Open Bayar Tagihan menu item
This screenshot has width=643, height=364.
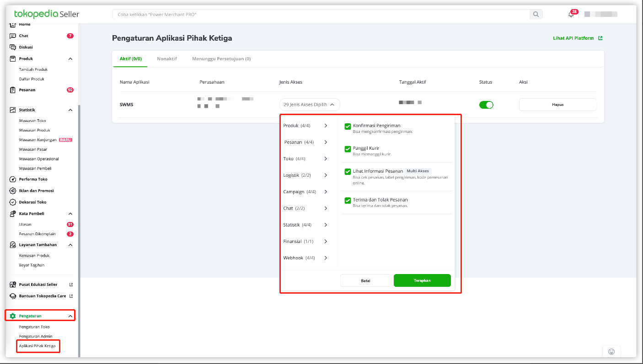(32, 265)
